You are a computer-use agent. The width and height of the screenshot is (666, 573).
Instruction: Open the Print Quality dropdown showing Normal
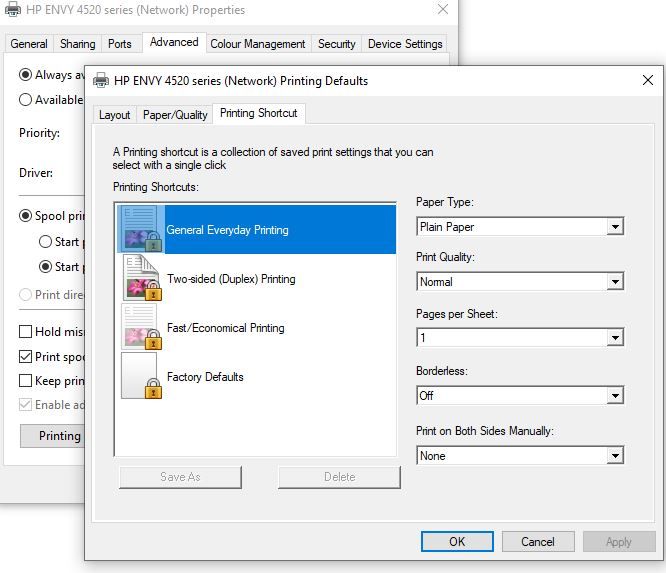point(520,281)
